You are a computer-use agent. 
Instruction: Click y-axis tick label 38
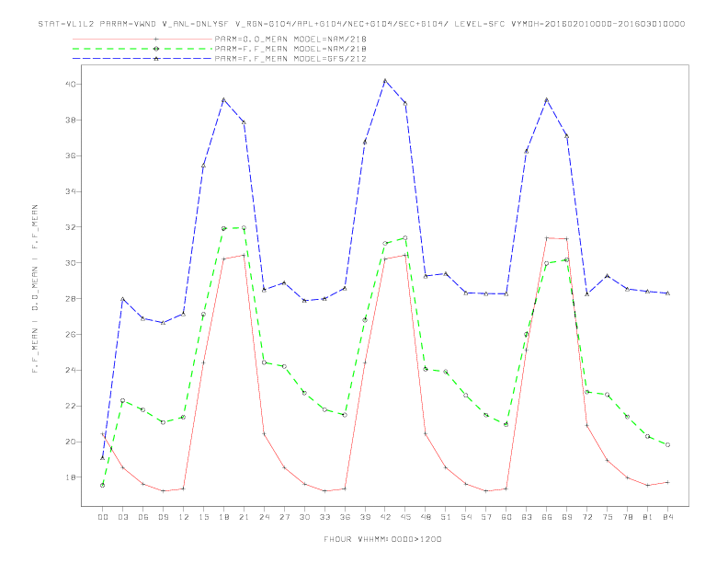(71, 120)
